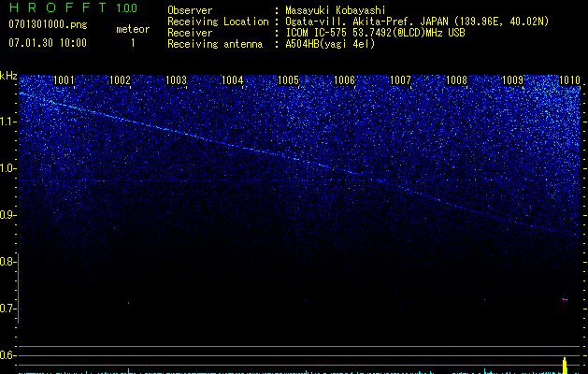Click the 1001 time marker
The image size is (588, 374).
64,80
